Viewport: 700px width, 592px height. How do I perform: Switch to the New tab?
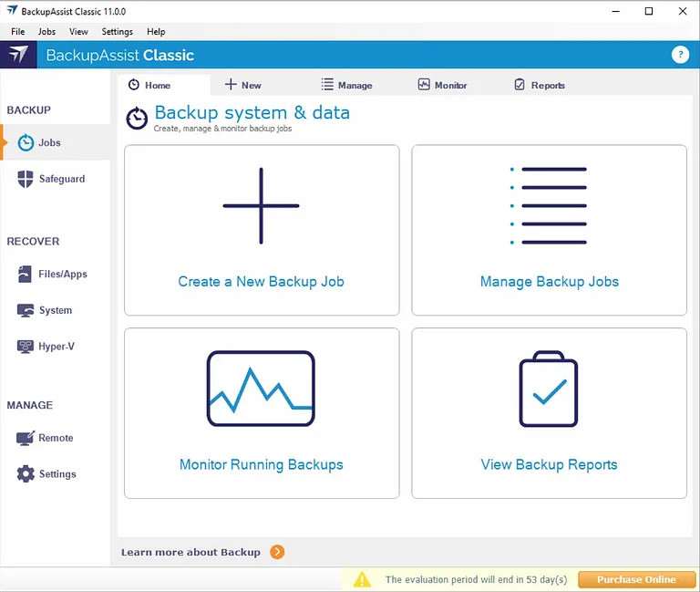pos(243,85)
